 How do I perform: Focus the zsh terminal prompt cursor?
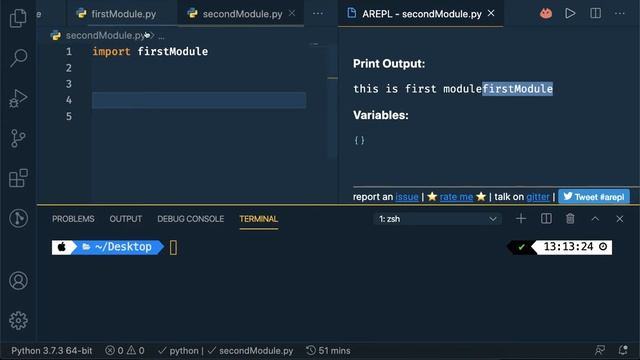[173, 247]
